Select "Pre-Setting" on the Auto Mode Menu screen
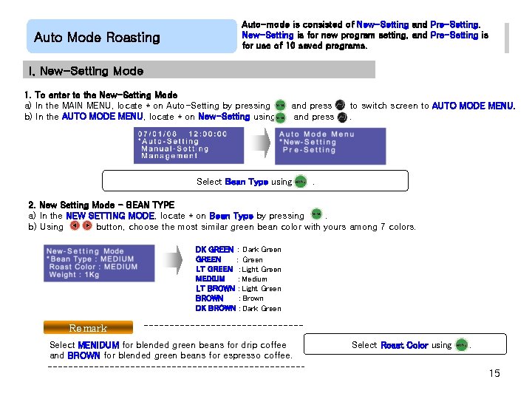532x399 pixels. point(309,150)
